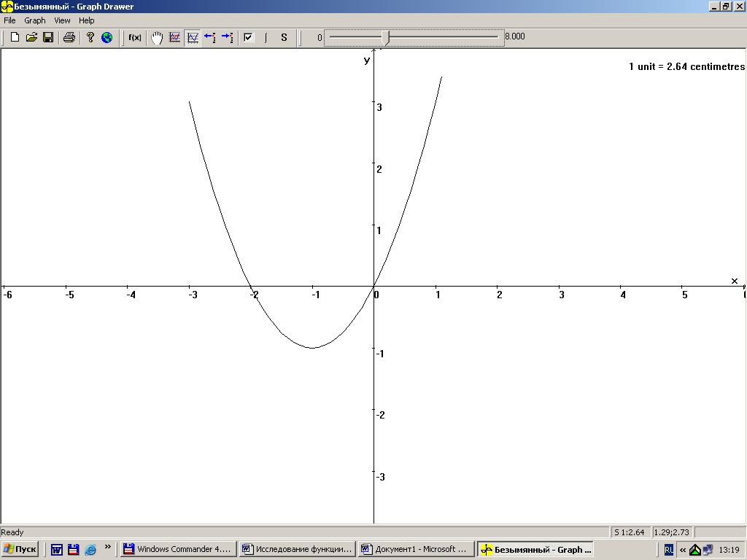Click the globe icon in the toolbar
This screenshot has height=560, width=747.
pyautogui.click(x=107, y=37)
